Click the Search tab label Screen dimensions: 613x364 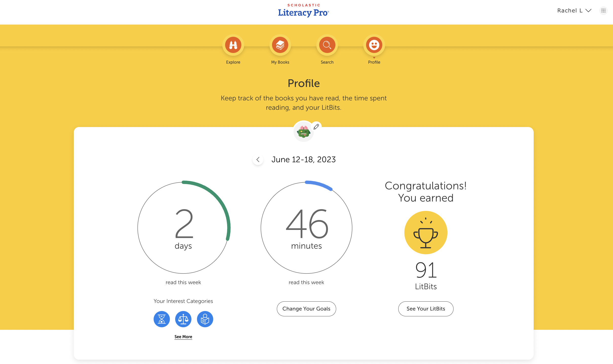pyautogui.click(x=327, y=62)
